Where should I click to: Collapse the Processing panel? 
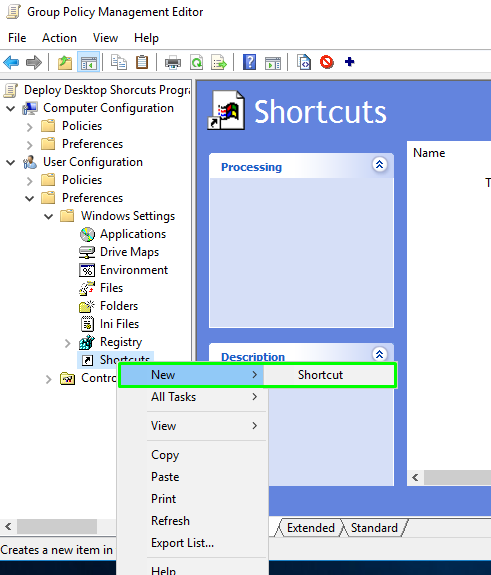click(380, 164)
